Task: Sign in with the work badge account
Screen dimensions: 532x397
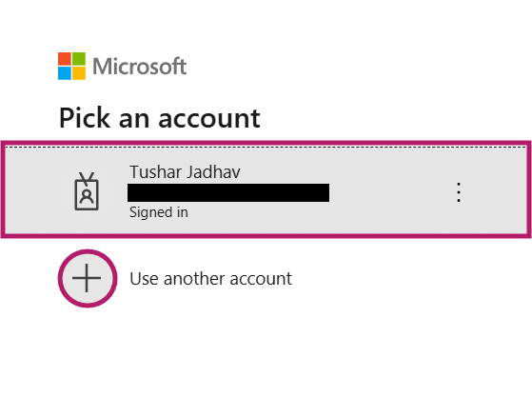Action: click(x=266, y=189)
